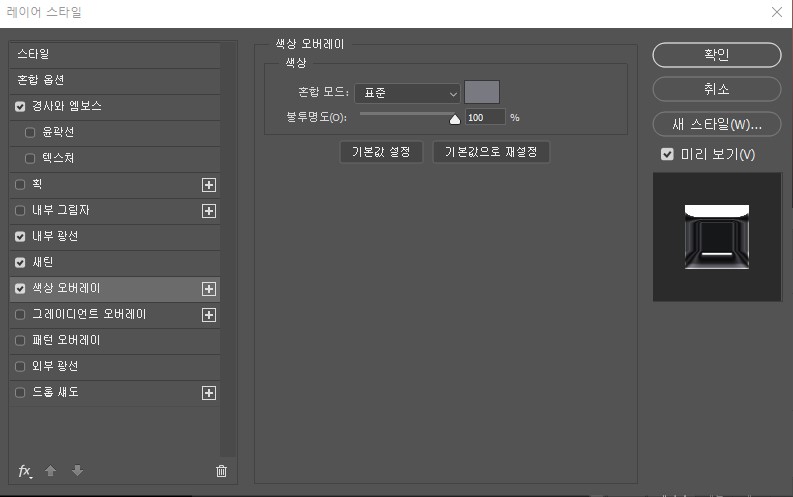This screenshot has height=497, width=793.
Task: Click the fx add effect icon
Action: [25, 471]
